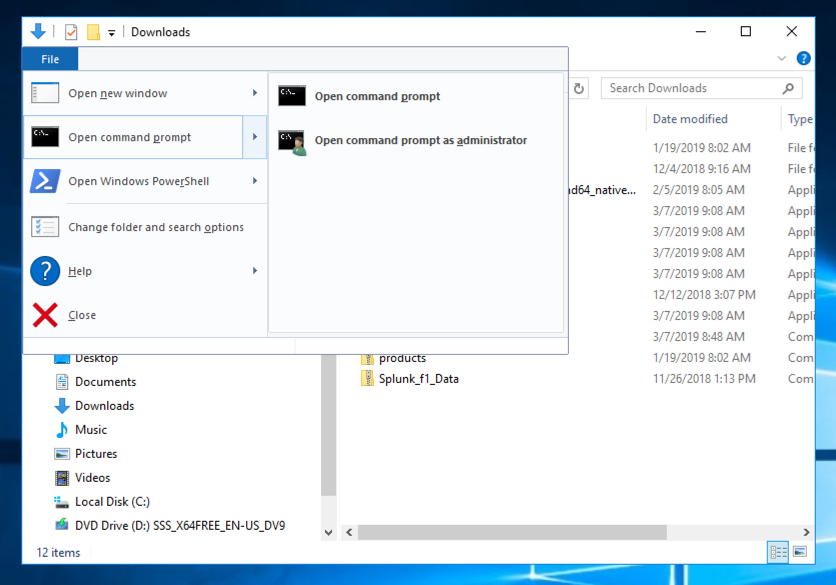This screenshot has height=585, width=836.
Task: Click the Music note icon
Action: click(x=62, y=430)
